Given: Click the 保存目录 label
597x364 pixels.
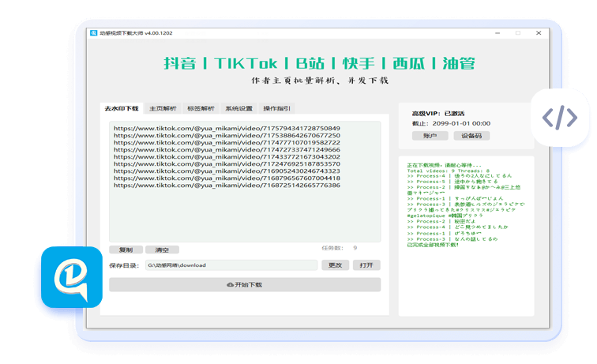Looking at the screenshot, I should click(124, 265).
